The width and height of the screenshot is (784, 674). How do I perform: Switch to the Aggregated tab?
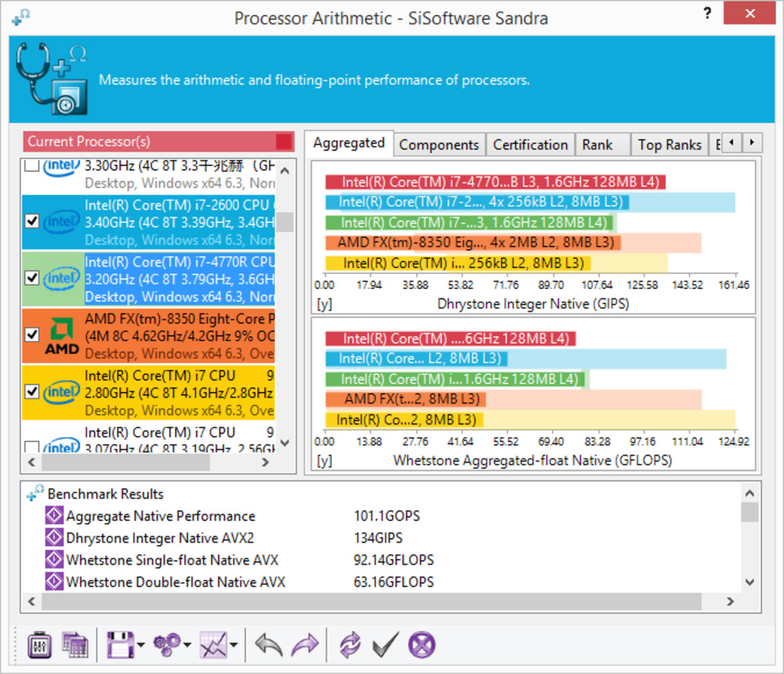(x=349, y=143)
